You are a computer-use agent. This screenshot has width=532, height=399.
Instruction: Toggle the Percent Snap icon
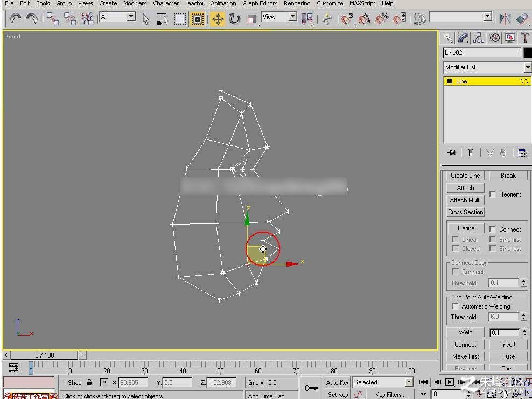tap(382, 19)
